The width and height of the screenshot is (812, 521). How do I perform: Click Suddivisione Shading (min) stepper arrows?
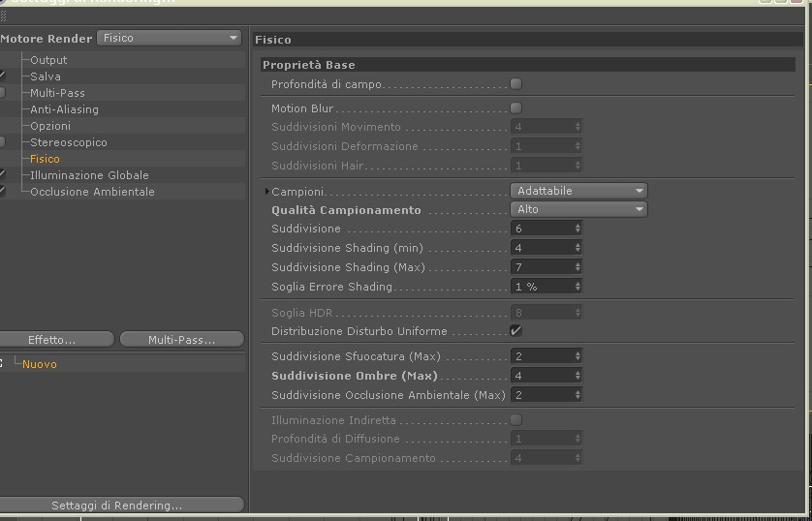pos(578,248)
